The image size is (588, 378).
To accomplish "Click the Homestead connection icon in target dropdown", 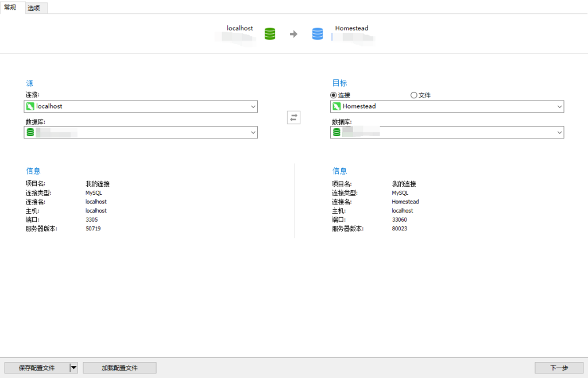I will click(x=336, y=106).
